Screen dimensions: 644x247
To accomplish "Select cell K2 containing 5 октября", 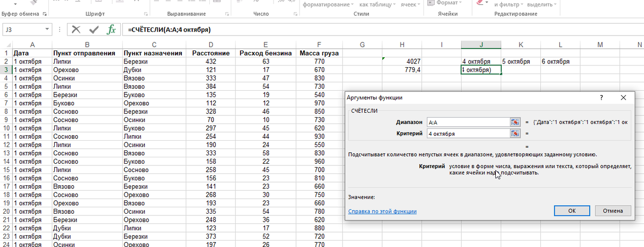I will [521, 61].
